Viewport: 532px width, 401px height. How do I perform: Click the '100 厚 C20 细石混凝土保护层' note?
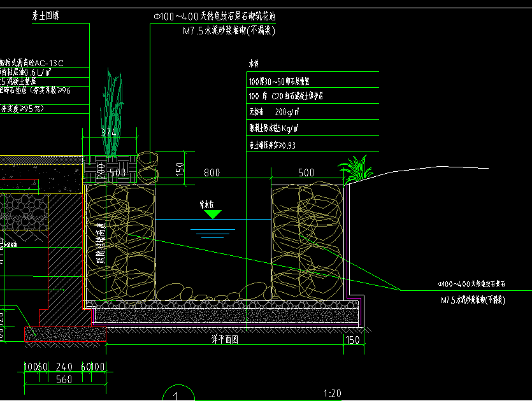click(x=285, y=96)
